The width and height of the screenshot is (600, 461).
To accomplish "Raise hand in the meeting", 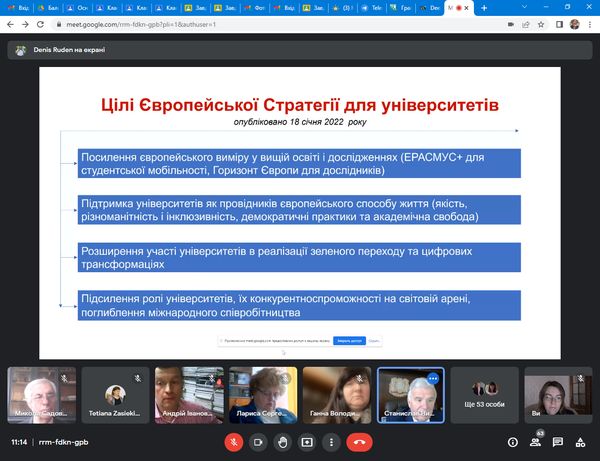I will [x=282, y=441].
